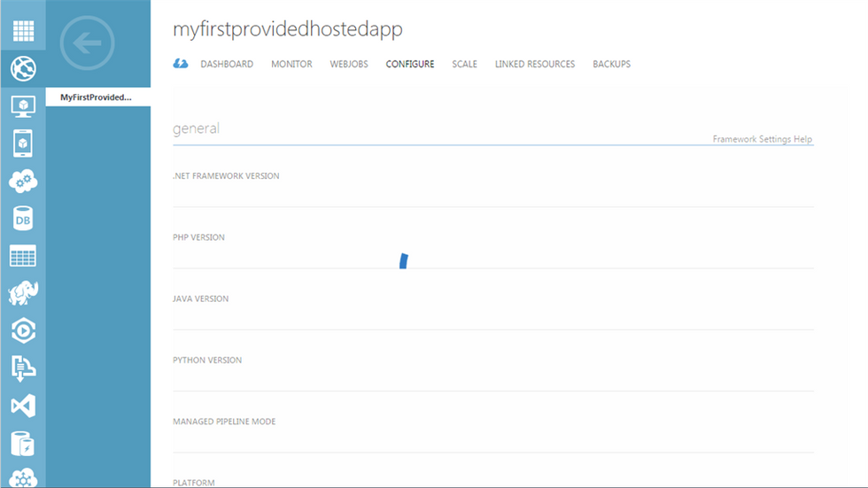Click the general section heading
868x488 pixels.
click(196, 128)
